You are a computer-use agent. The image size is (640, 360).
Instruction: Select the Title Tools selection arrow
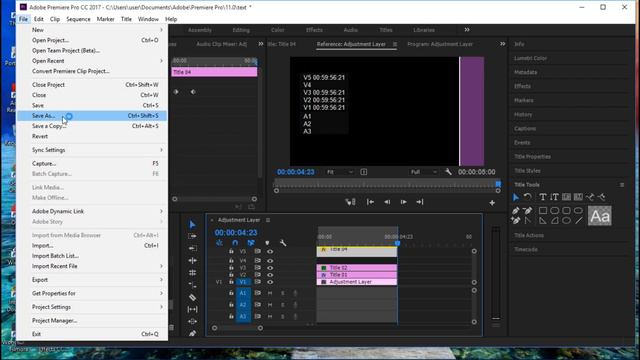point(516,198)
